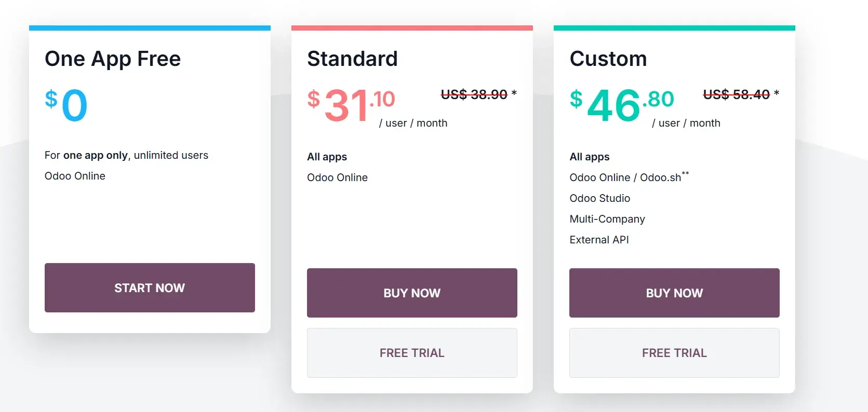868x412 pixels.
Task: Start a FREE TRIAL of the Custom plan
Action: (x=674, y=353)
